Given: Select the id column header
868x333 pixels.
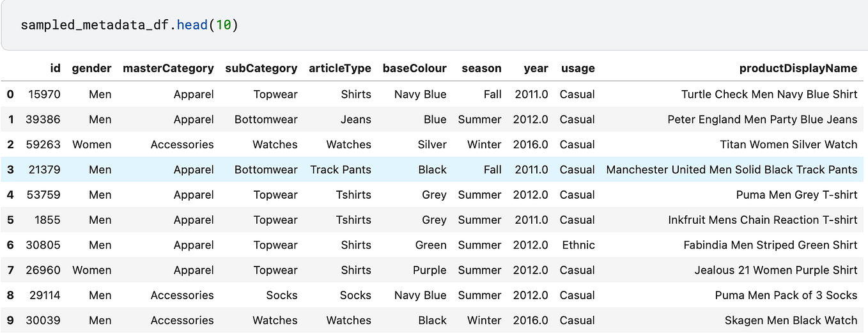Looking at the screenshot, I should tap(55, 68).
